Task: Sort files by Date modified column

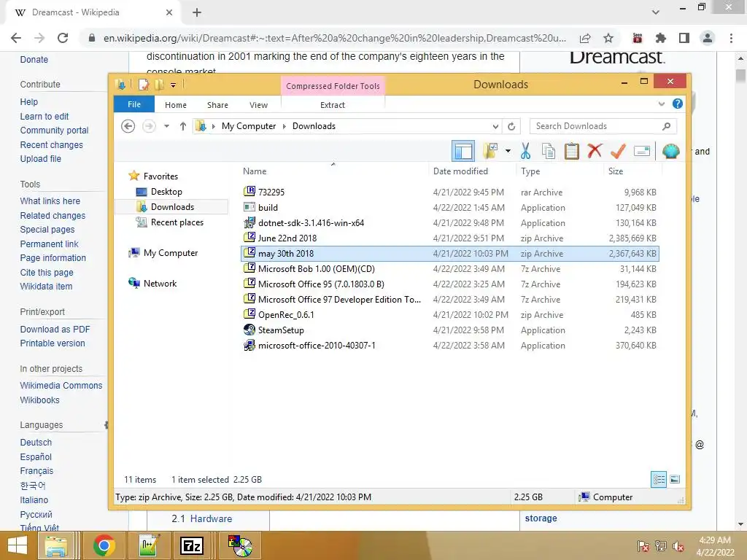Action: 460,171
